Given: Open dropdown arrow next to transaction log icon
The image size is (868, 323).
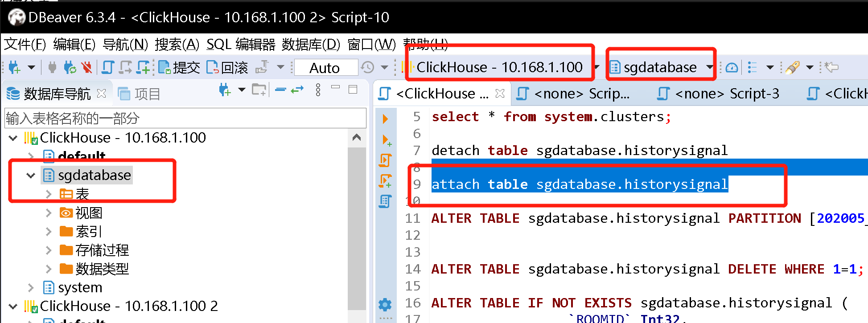Looking at the screenshot, I should [280, 67].
